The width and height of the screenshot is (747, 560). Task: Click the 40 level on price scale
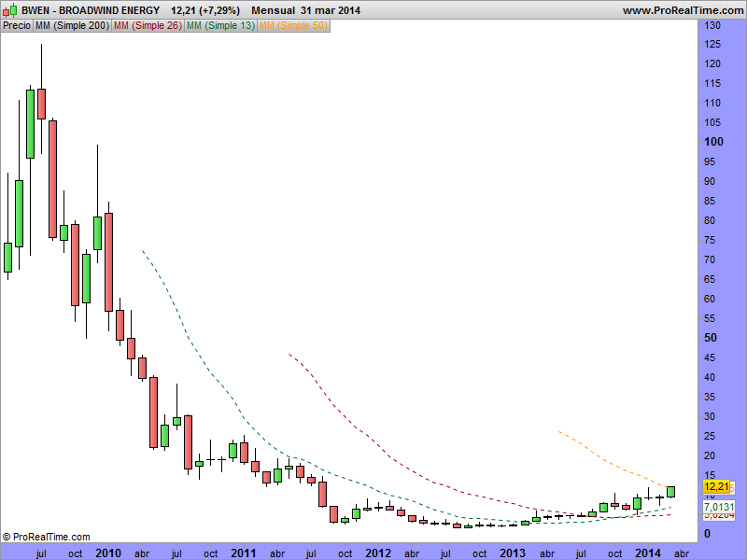pos(710,377)
